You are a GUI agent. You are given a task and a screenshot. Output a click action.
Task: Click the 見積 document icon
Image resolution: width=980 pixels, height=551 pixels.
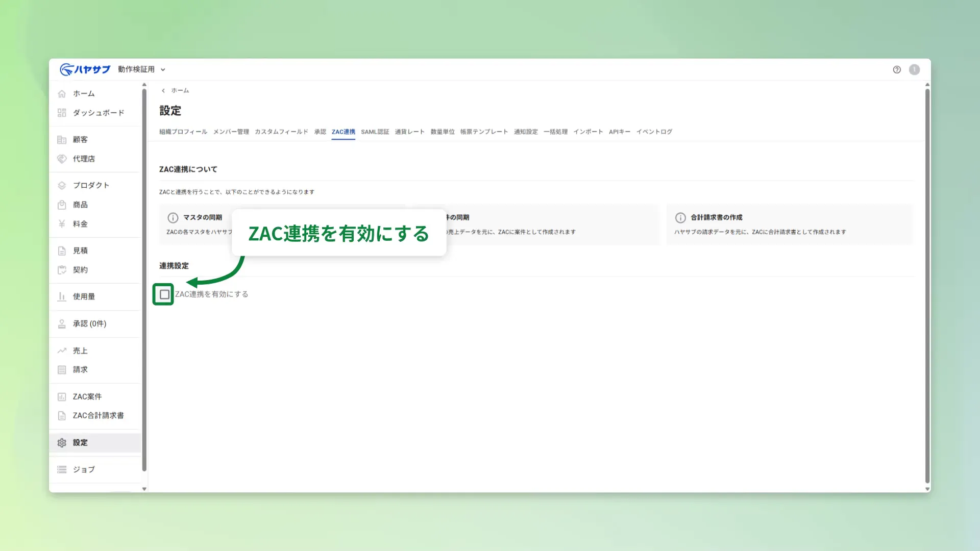click(x=62, y=251)
